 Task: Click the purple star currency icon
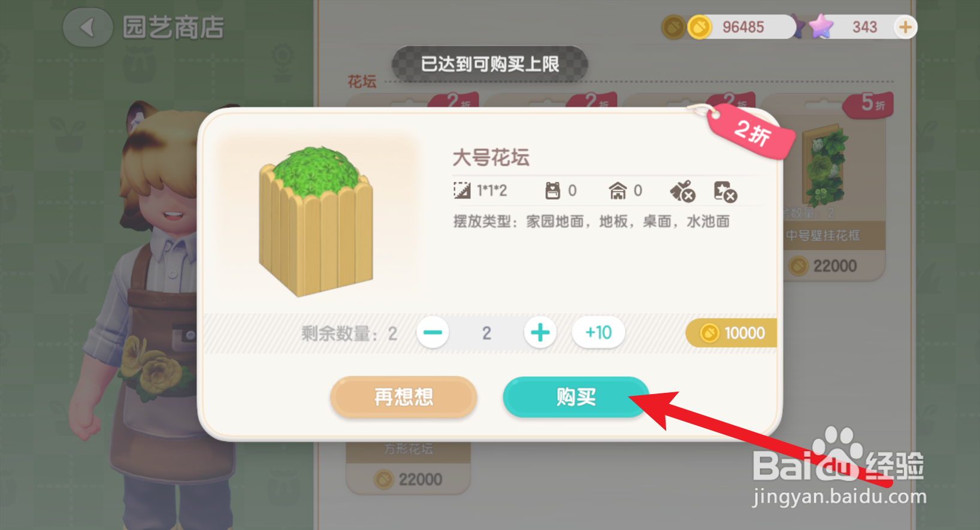click(x=821, y=26)
